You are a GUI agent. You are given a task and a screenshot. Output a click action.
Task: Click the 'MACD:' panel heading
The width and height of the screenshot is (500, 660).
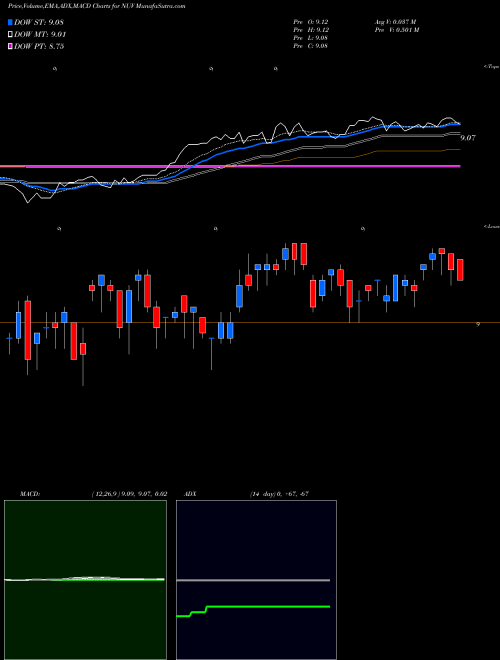click(29, 493)
